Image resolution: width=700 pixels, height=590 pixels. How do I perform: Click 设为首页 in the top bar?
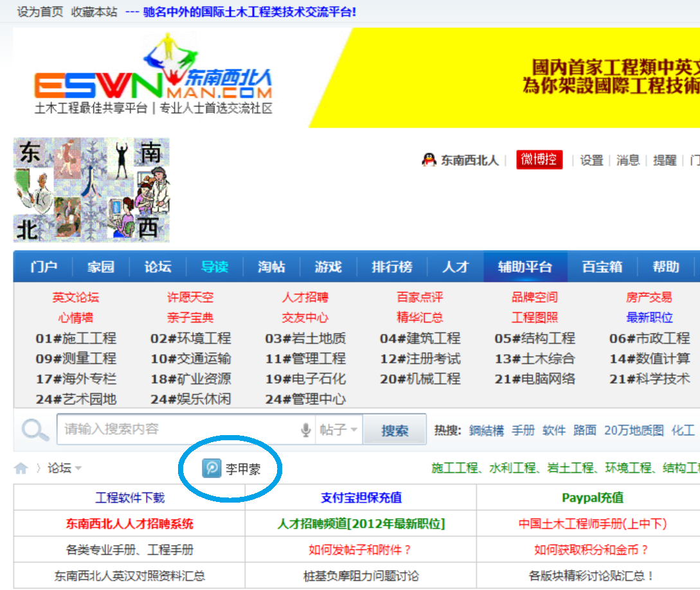pyautogui.click(x=40, y=12)
